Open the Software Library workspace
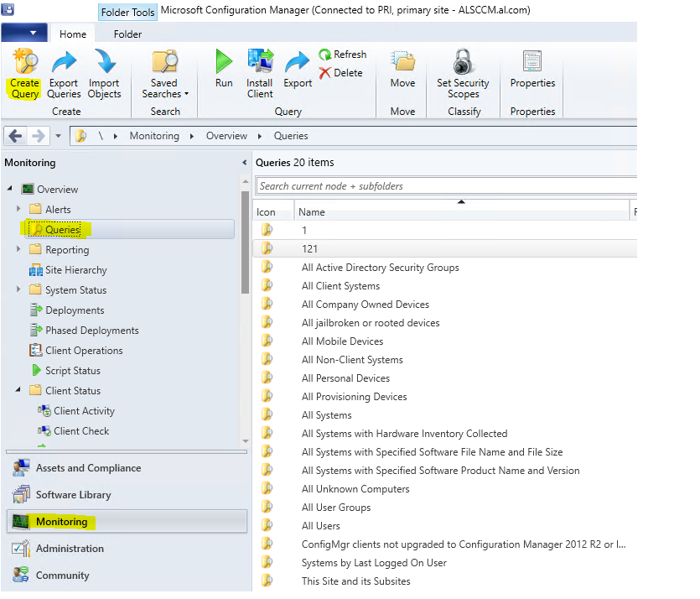Viewport: 700px width, 599px height. 127,495
